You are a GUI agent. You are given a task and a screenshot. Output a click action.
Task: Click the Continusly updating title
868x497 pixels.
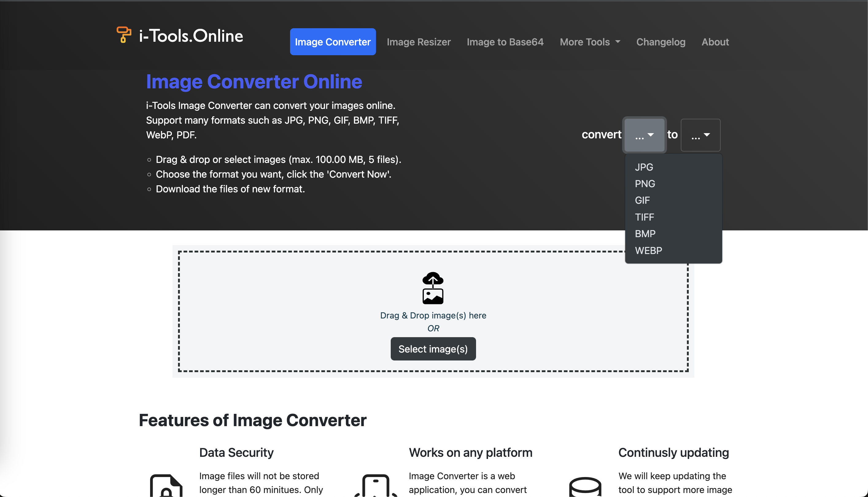pos(673,453)
